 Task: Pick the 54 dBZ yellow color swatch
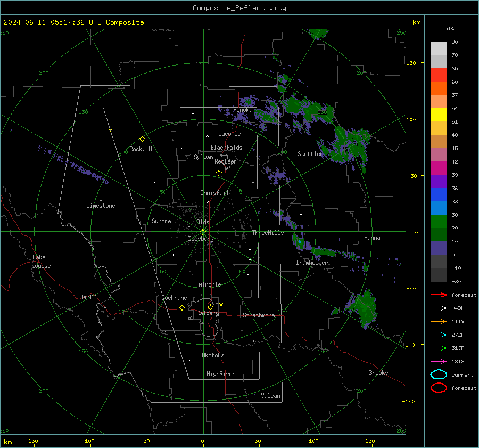439,115
